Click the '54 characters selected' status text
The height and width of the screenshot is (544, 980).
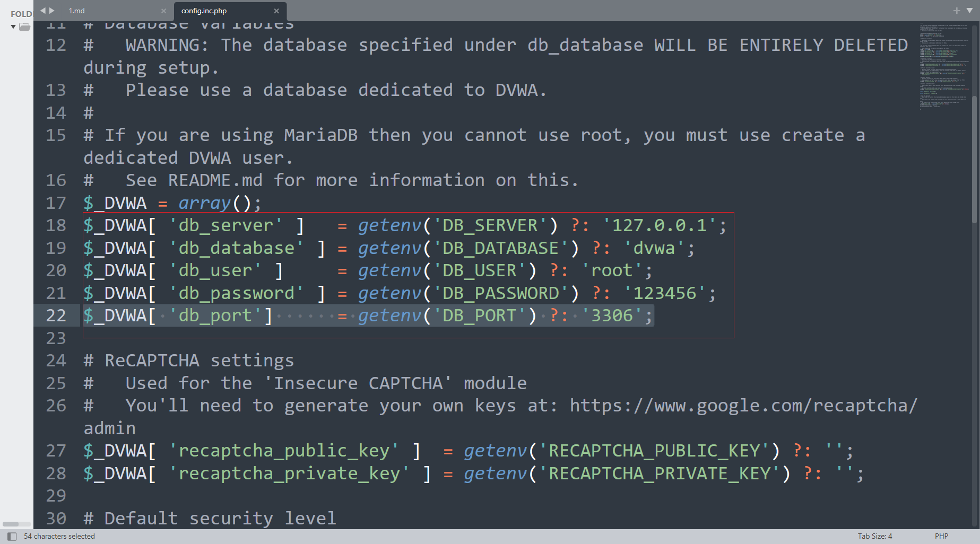59,537
